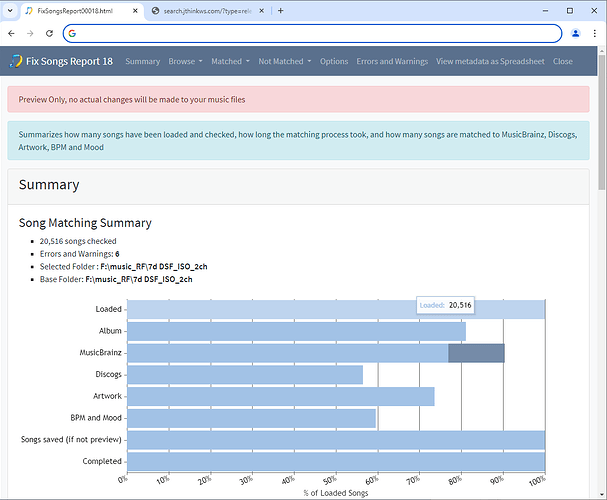Minimize the browser window
Viewport: 607px width, 500px height.
[x=545, y=11]
